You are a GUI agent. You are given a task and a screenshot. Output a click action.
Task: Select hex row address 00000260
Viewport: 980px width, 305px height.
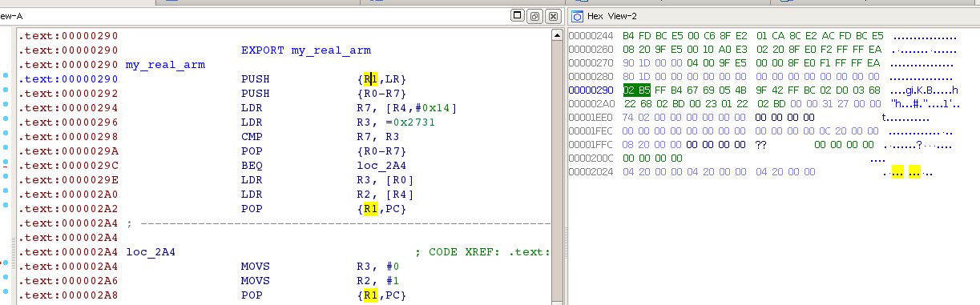click(x=590, y=50)
